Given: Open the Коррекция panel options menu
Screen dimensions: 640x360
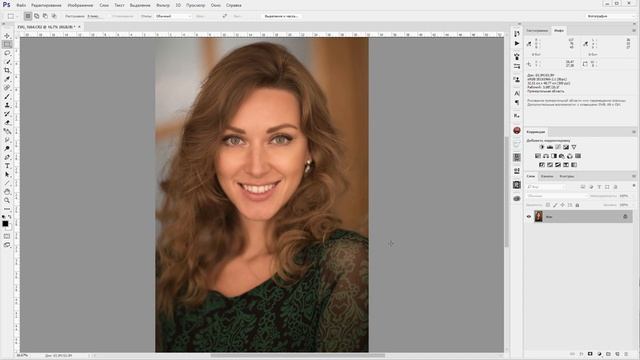Looking at the screenshot, I should [634, 132].
